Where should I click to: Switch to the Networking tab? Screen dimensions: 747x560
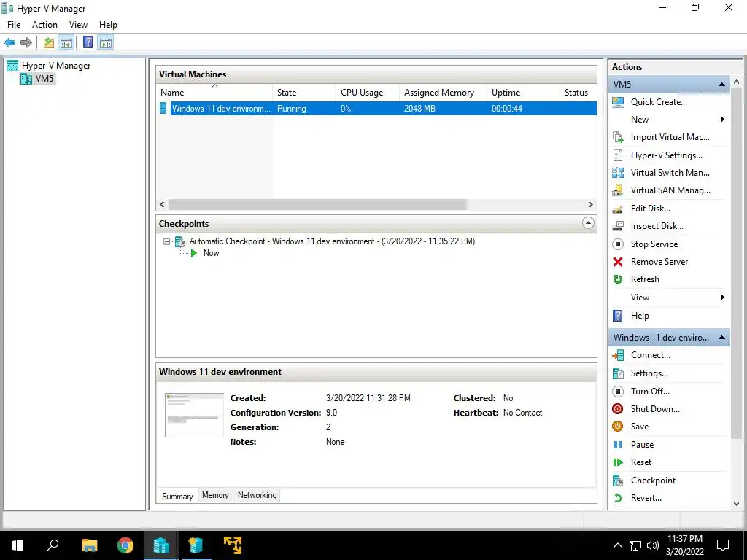[x=258, y=495]
